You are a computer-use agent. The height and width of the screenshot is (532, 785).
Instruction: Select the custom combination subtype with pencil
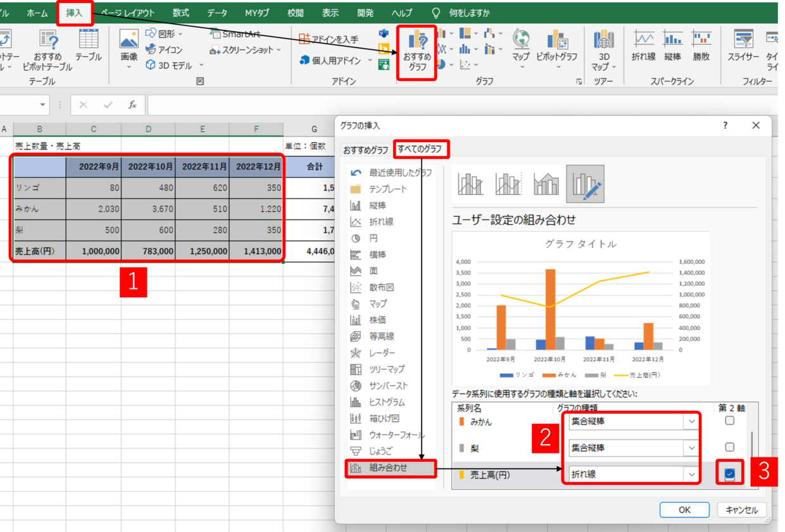tap(585, 184)
